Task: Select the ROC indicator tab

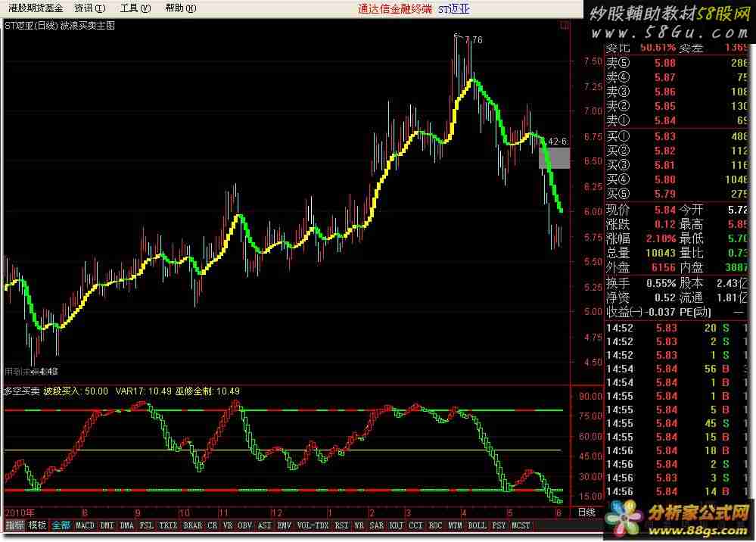Action: [x=435, y=525]
